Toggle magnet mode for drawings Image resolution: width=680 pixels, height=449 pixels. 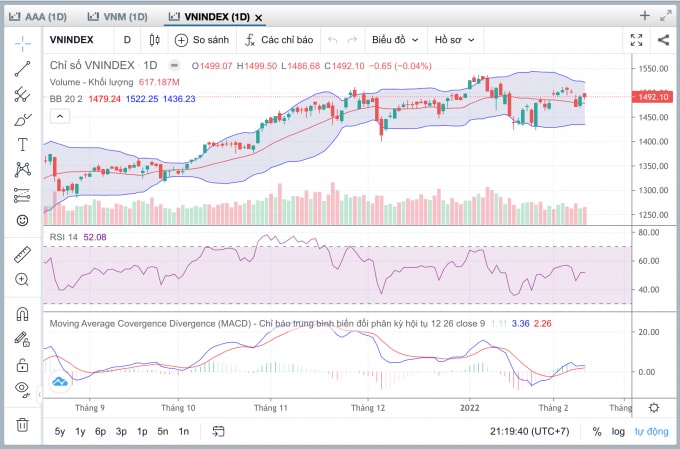pyautogui.click(x=23, y=313)
